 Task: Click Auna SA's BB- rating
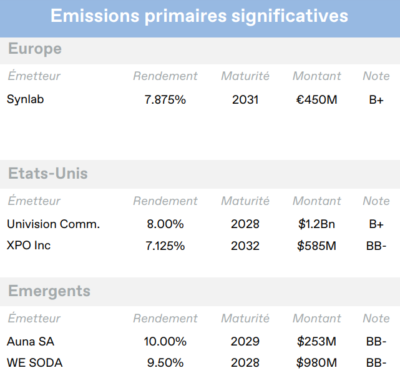[376, 341]
